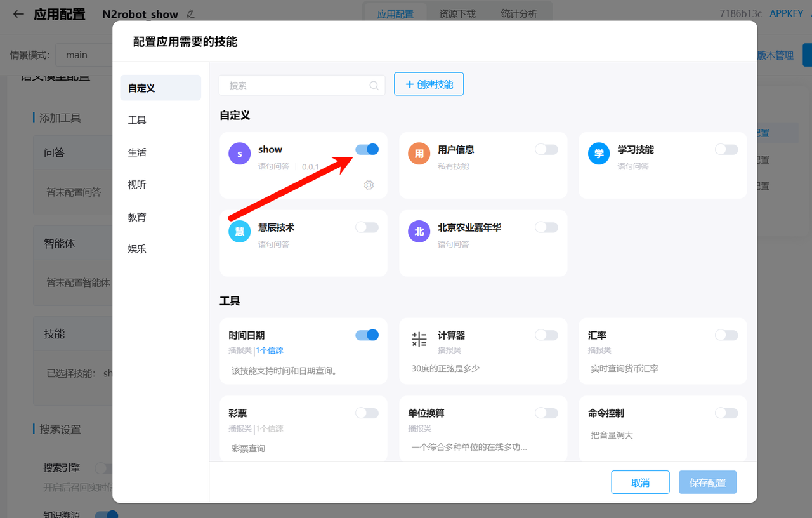Click the text 30度的正弦是多少
The width and height of the screenshot is (812, 518).
445,368
